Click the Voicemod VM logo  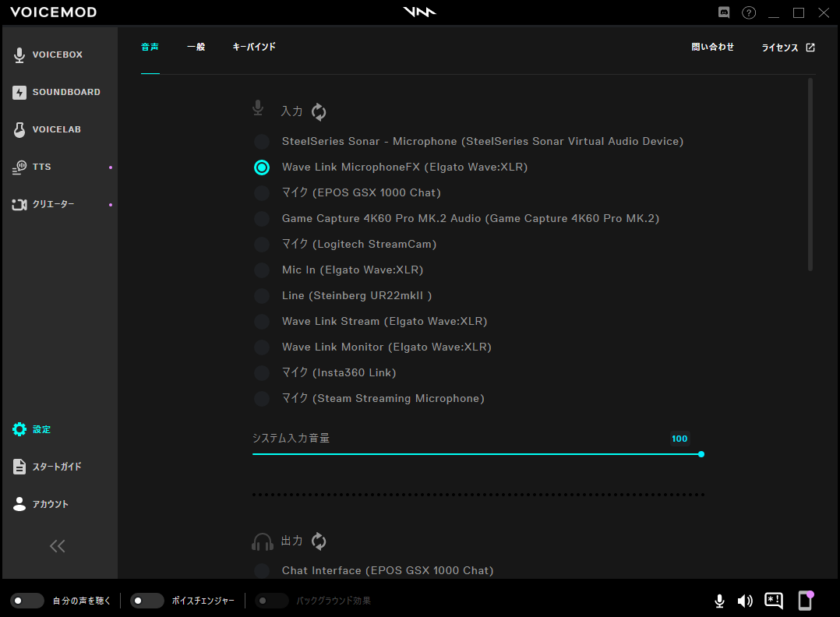(x=419, y=12)
